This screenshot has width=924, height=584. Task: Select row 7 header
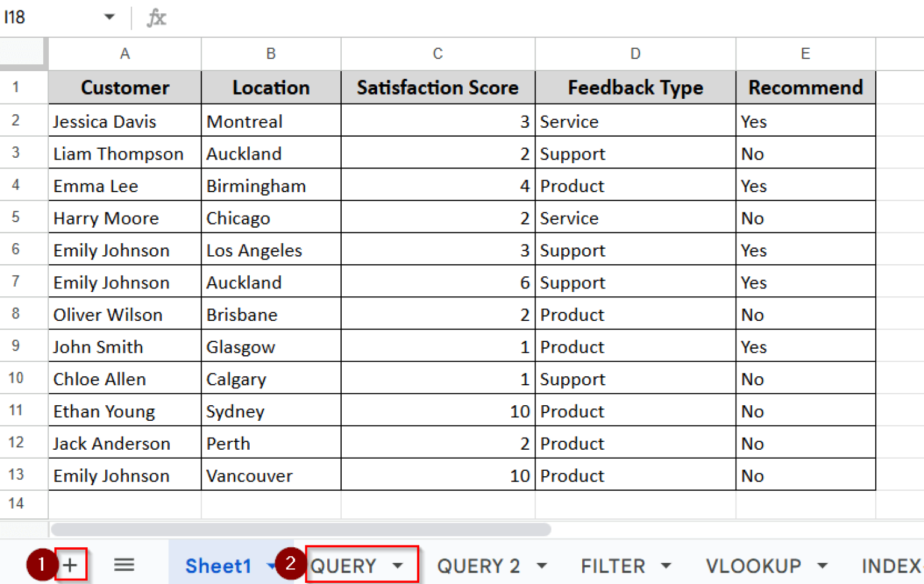pos(16,282)
